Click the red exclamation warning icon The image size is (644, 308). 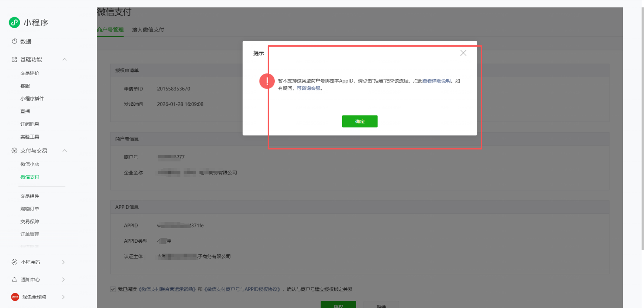point(267,81)
